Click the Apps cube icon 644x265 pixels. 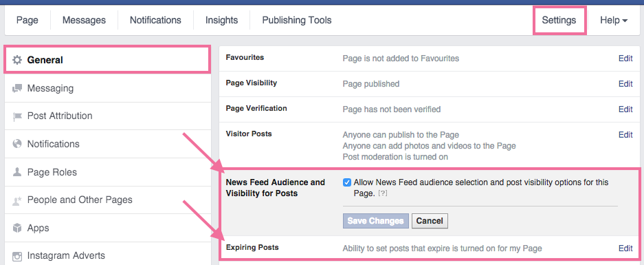click(x=17, y=228)
